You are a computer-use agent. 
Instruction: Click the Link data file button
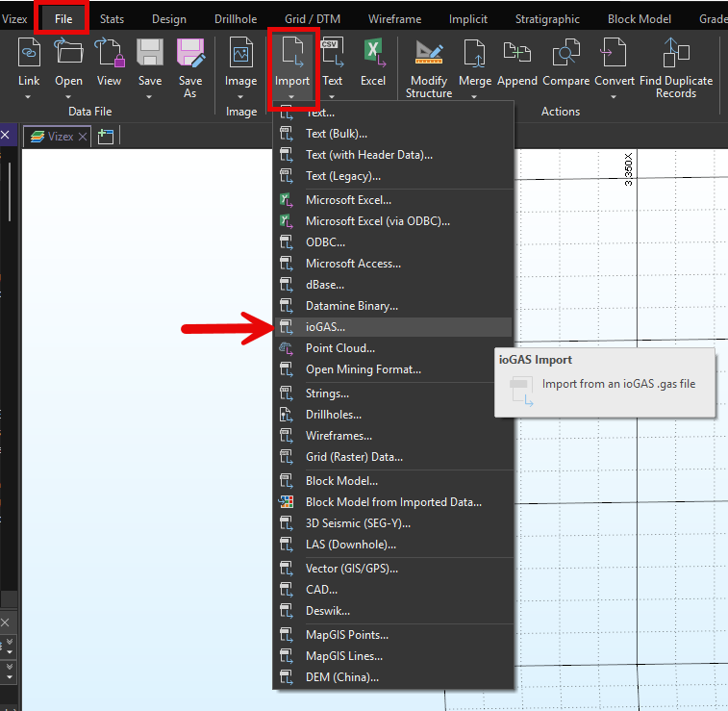29,54
